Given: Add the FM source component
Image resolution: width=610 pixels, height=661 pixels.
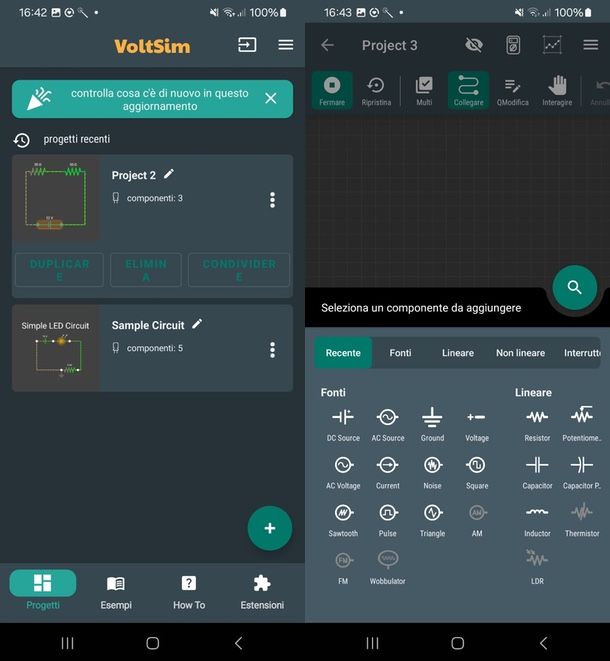Looking at the screenshot, I should coord(343,567).
